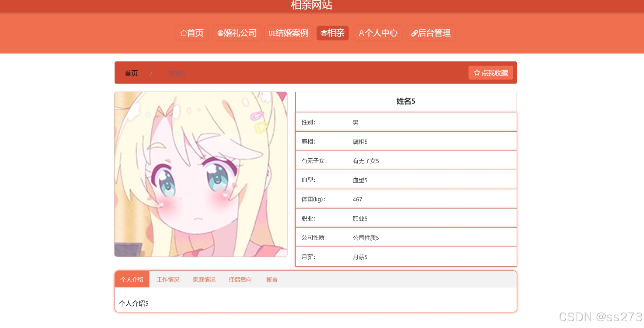The image size is (644, 328).
Task: Open 后台管理 from the navigation
Action: click(x=431, y=33)
